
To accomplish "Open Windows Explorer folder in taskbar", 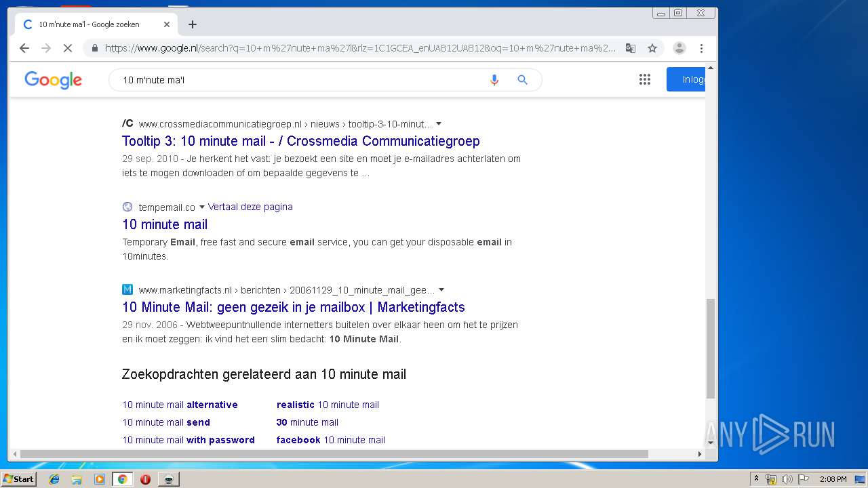I will (x=77, y=479).
